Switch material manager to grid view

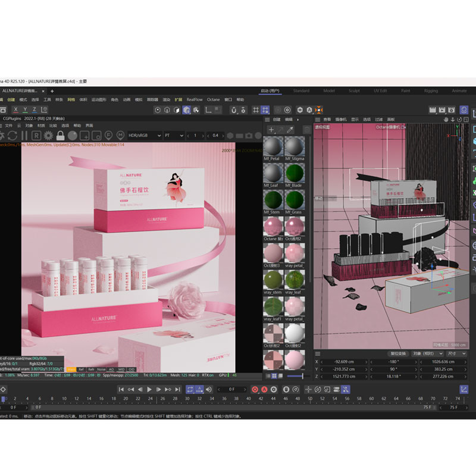point(274,376)
